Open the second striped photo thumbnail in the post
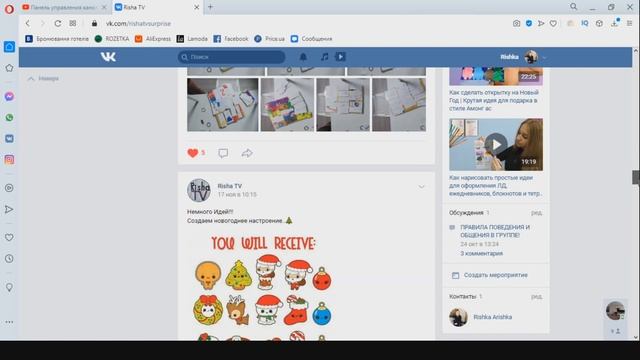 pos(287,105)
